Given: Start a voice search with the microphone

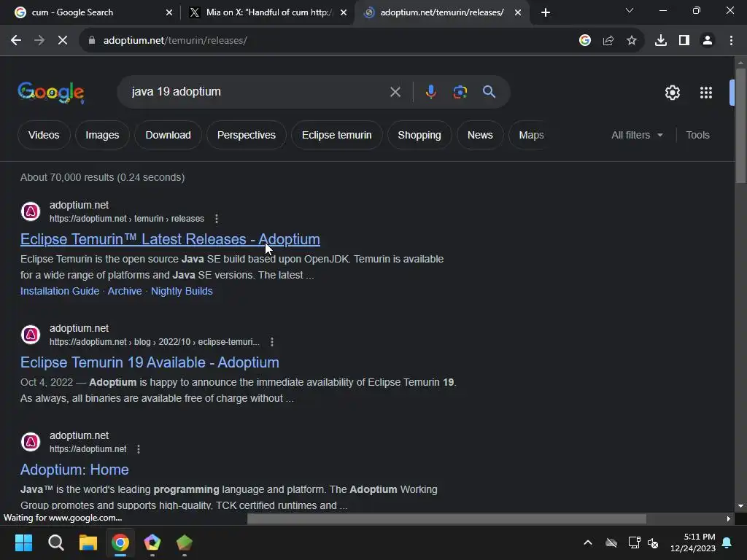Looking at the screenshot, I should [x=430, y=92].
